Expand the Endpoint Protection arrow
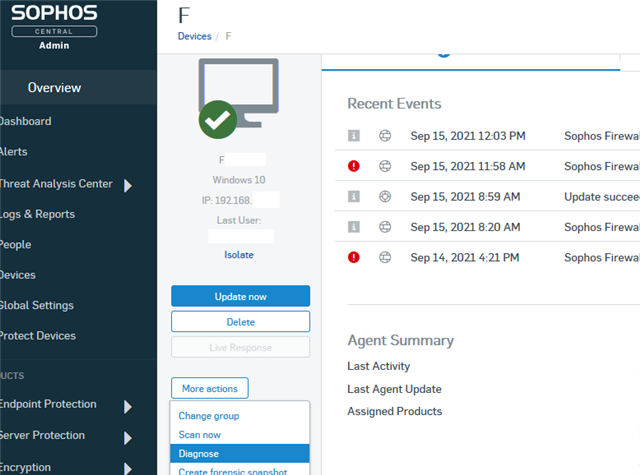Screen dimensions: 640x475 pyautogui.click(x=128, y=406)
